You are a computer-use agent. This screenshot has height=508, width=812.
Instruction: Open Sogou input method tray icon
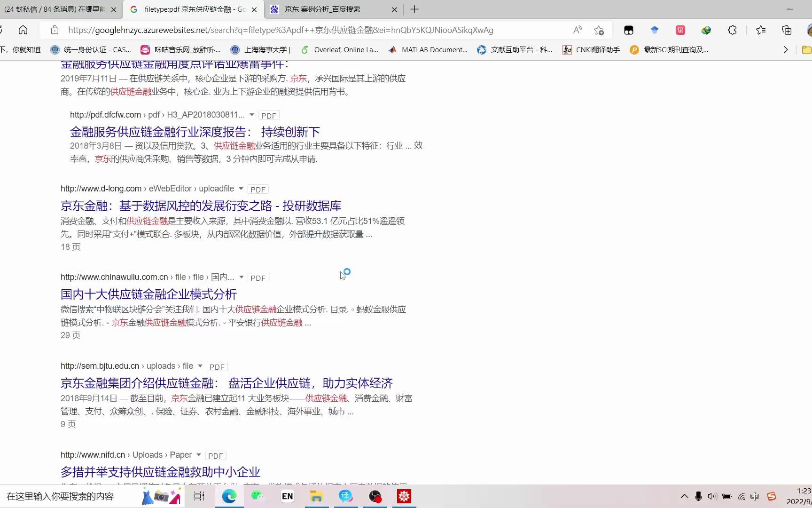click(x=772, y=496)
